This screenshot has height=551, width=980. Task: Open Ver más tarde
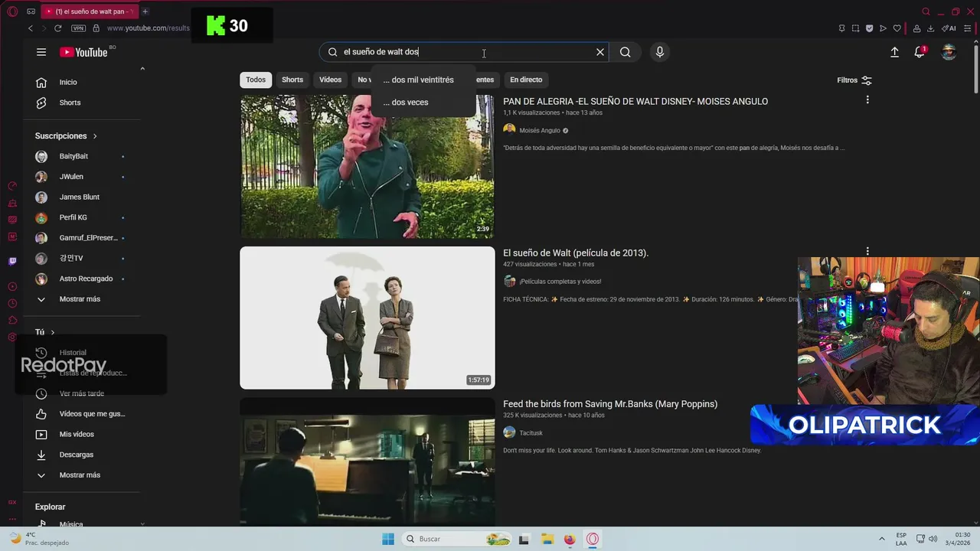[x=81, y=393]
